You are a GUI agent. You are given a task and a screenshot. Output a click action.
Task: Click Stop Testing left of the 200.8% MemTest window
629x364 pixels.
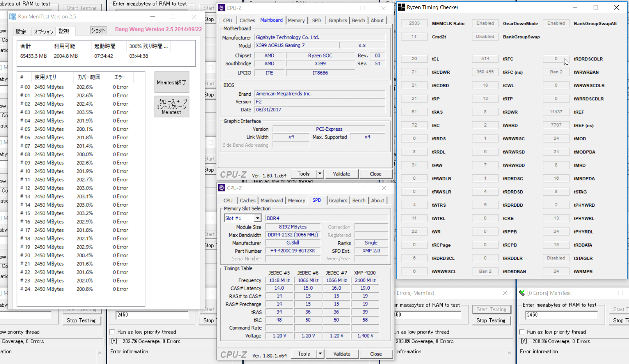click(x=491, y=320)
